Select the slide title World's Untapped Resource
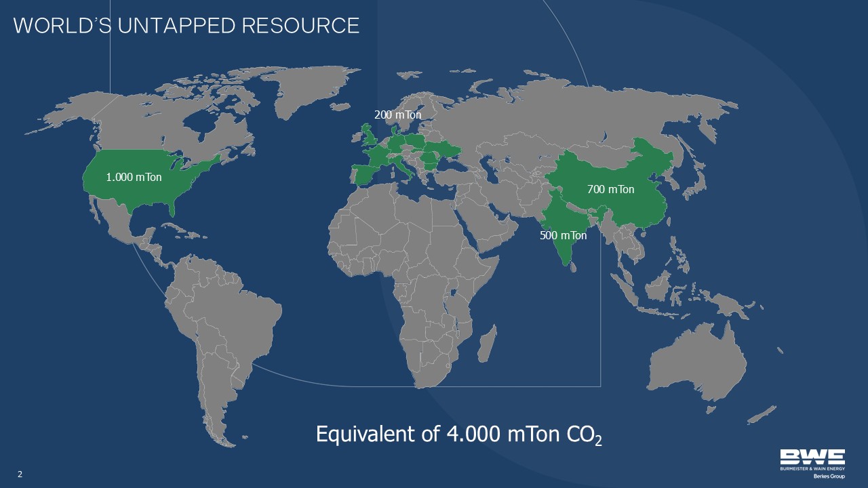Viewport: 868px width, 488px height. pos(186,26)
